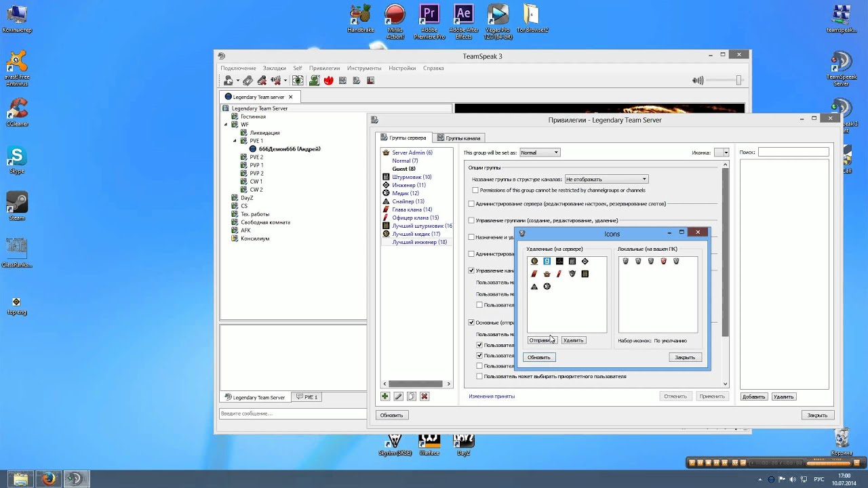The height and width of the screenshot is (488, 868).
Task: Open the Steam desktop shortcut
Action: (x=17, y=205)
